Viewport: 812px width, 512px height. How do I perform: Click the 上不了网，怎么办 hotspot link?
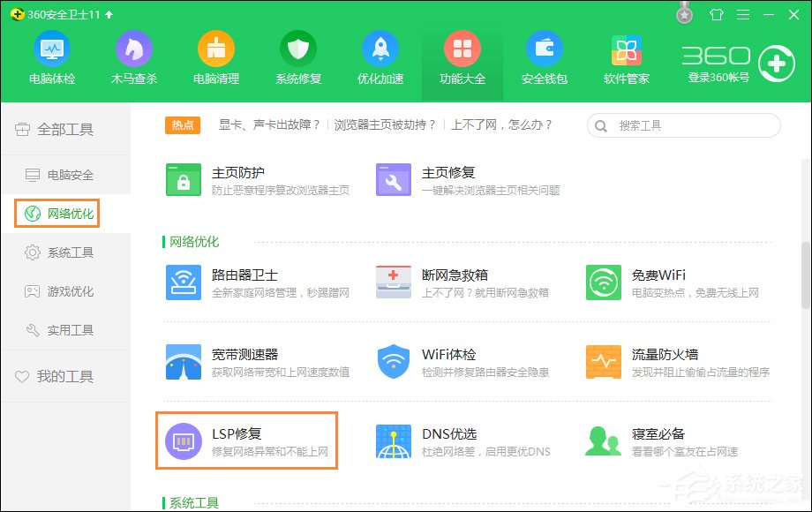coord(505,125)
